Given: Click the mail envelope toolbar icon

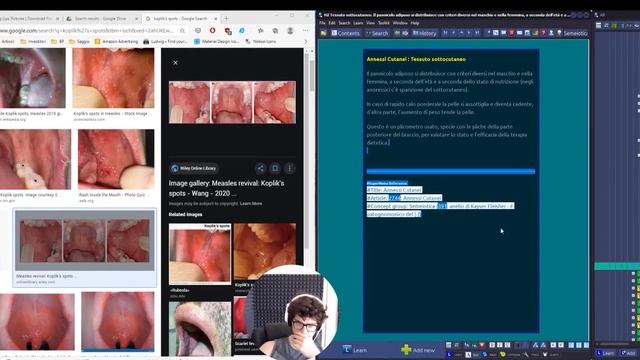Looking at the screenshot, I should tap(519, 33).
